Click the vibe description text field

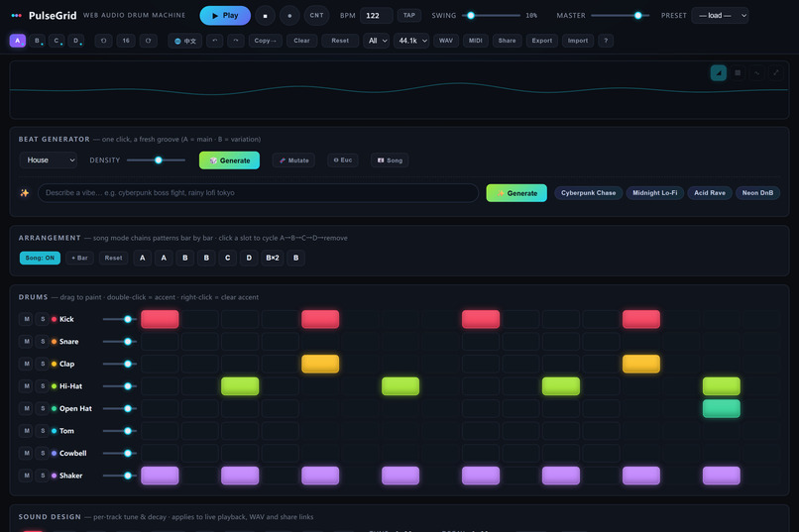click(259, 193)
